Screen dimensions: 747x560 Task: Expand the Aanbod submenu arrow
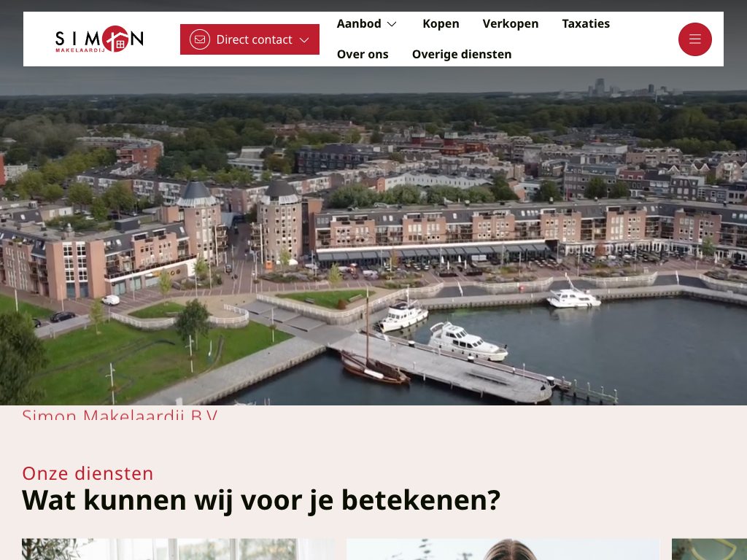[392, 24]
